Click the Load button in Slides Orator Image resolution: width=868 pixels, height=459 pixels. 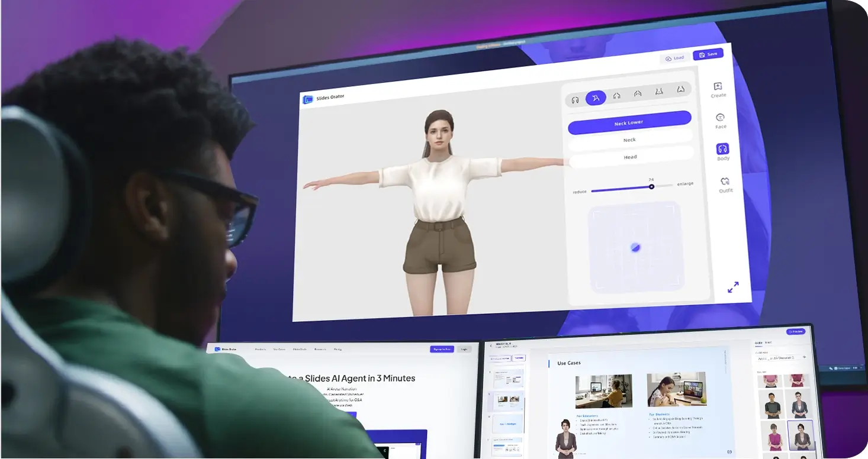[674, 58]
